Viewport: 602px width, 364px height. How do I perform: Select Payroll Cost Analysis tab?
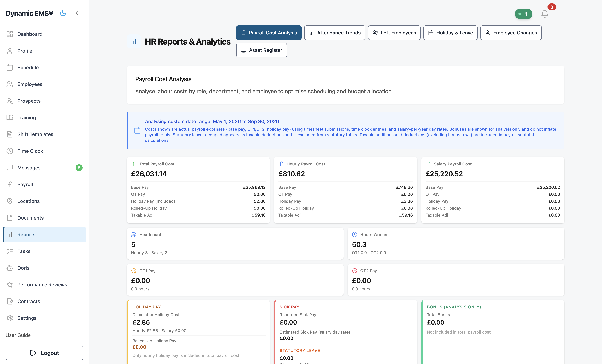[269, 33]
